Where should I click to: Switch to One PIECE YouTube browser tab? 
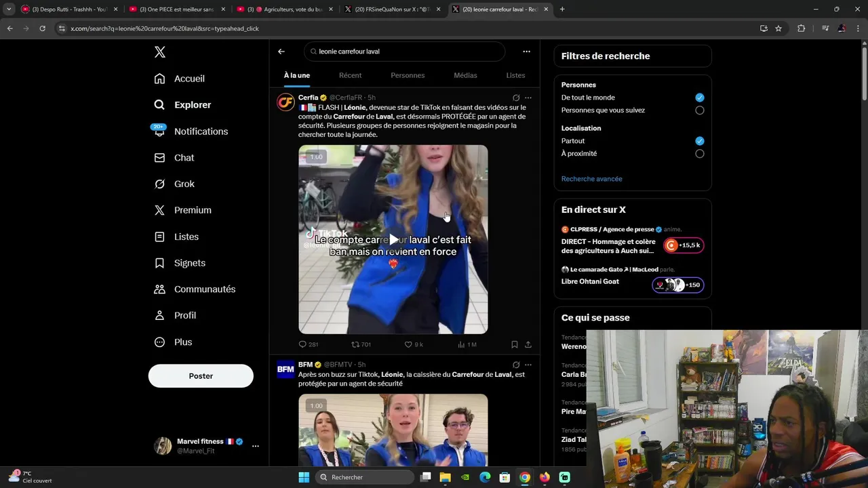coord(176,9)
